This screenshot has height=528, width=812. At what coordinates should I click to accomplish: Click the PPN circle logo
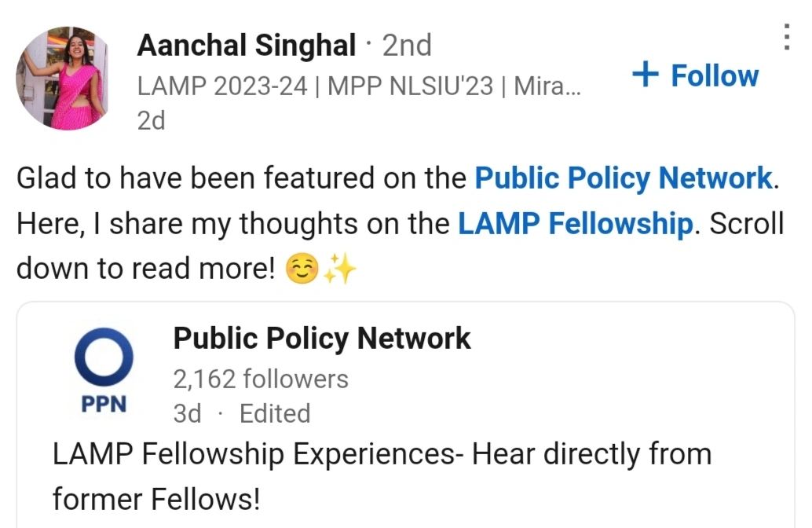(104, 357)
